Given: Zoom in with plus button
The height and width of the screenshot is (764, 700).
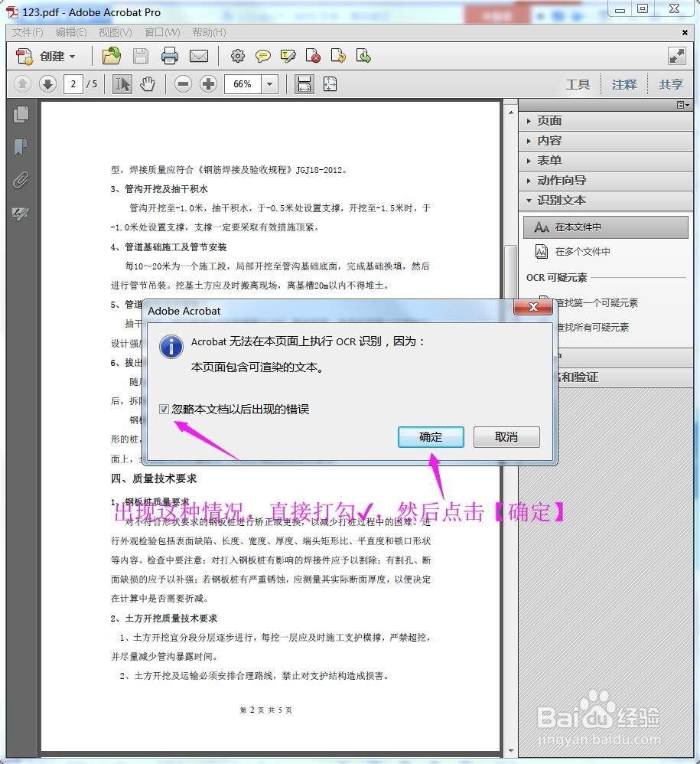Looking at the screenshot, I should pos(209,84).
